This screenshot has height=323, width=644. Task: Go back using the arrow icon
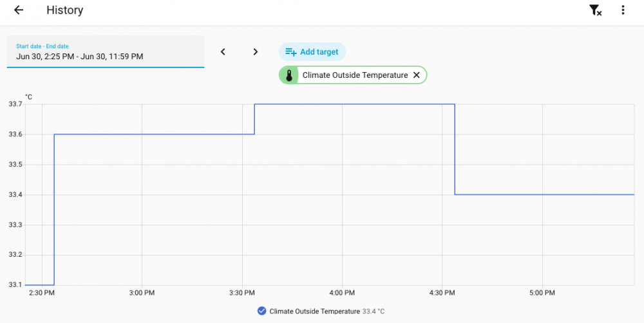click(x=19, y=10)
